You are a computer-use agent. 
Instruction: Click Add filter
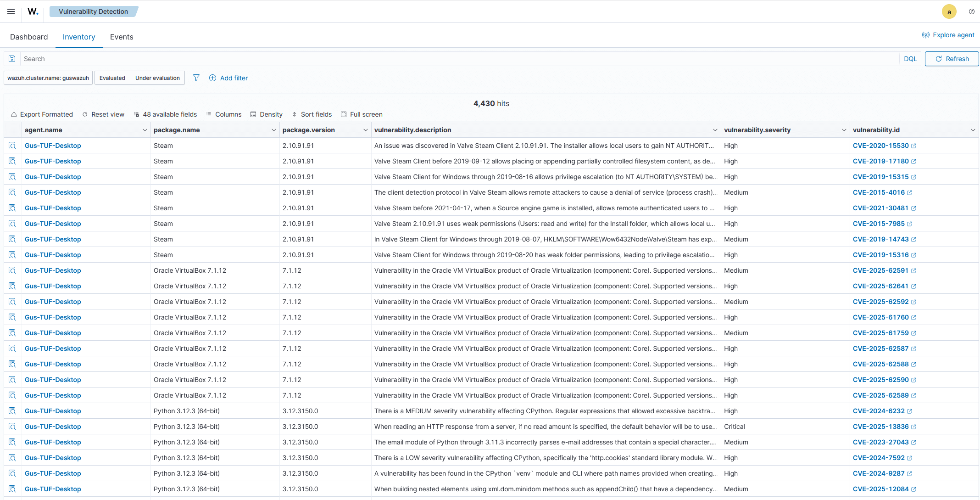pyautogui.click(x=228, y=78)
